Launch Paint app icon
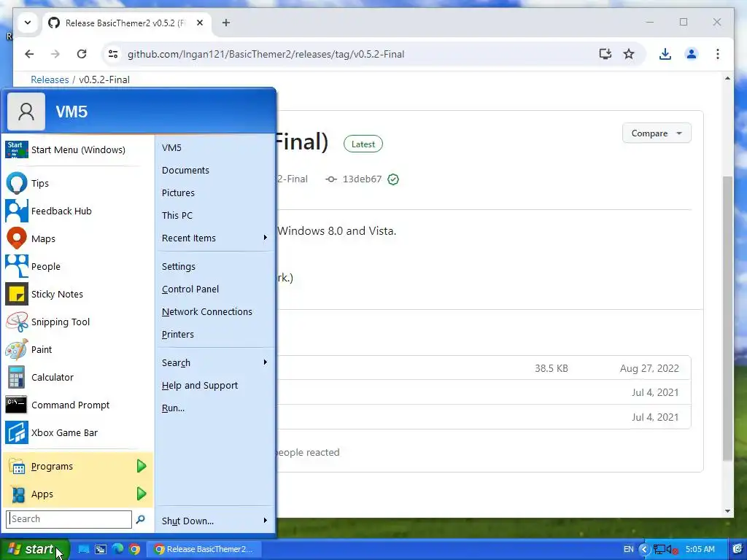The height and width of the screenshot is (560, 747). point(16,349)
